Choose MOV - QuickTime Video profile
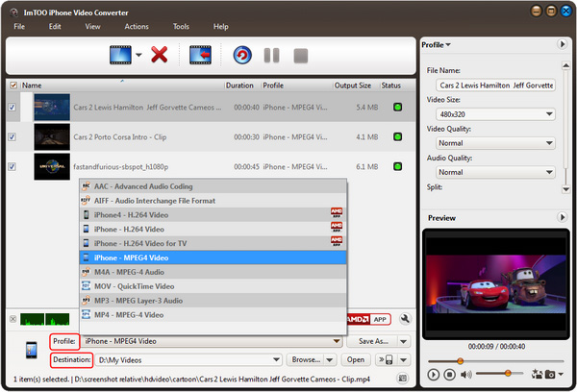Screen dimensions: 577x392 point(213,286)
